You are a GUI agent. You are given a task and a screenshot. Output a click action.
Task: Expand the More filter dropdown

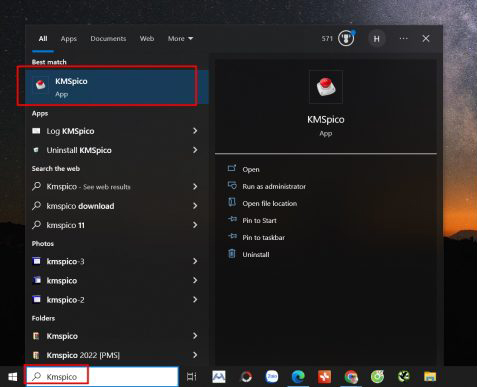(x=180, y=39)
